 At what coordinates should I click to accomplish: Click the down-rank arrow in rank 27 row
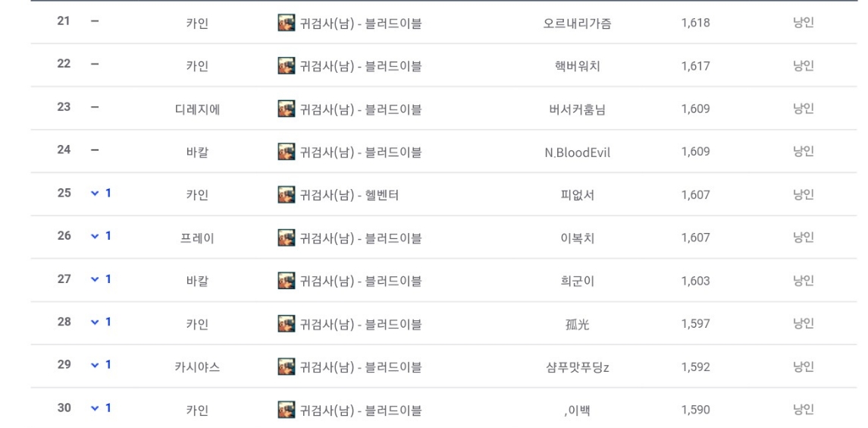pyautogui.click(x=95, y=279)
